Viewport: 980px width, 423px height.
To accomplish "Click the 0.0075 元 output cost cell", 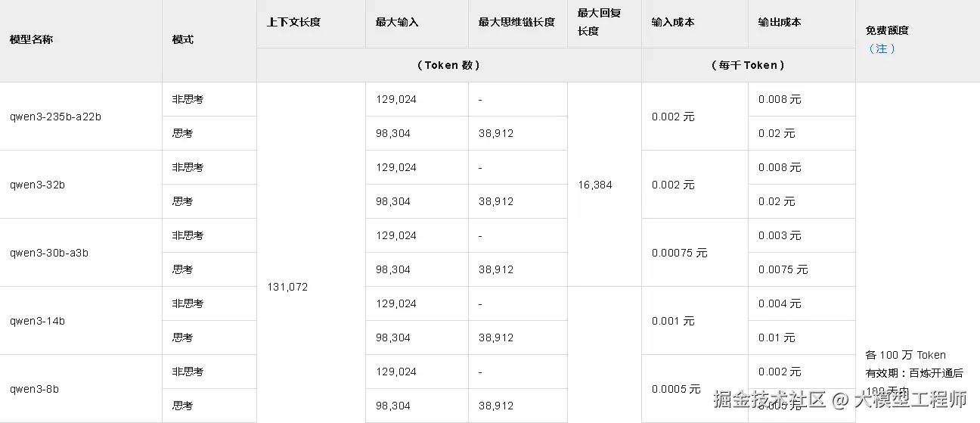I will [783, 269].
